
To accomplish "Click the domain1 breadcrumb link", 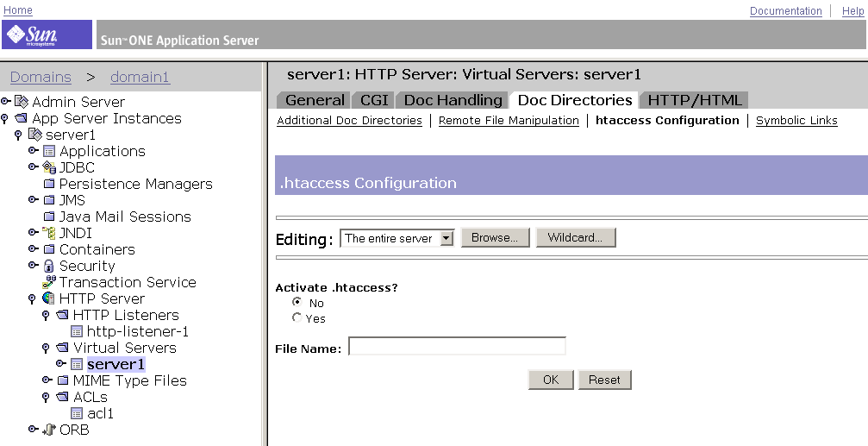I will tap(140, 77).
